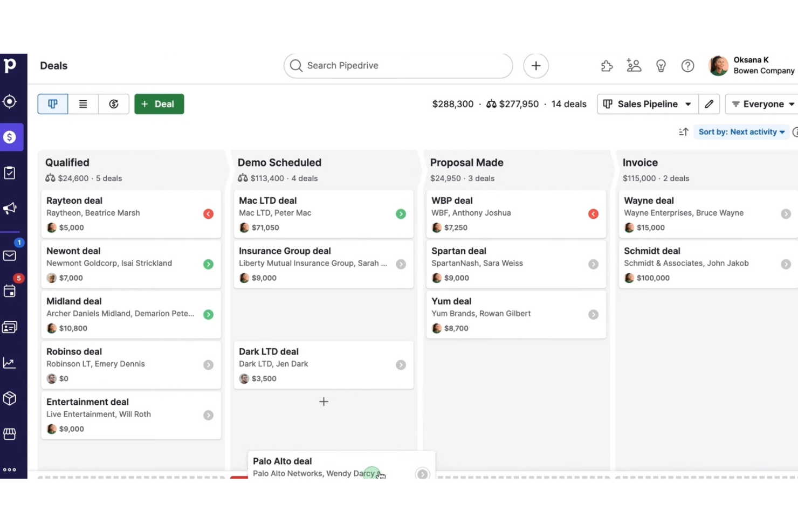Toggle the sort direction icon
The width and height of the screenshot is (798, 532).
[x=684, y=132]
